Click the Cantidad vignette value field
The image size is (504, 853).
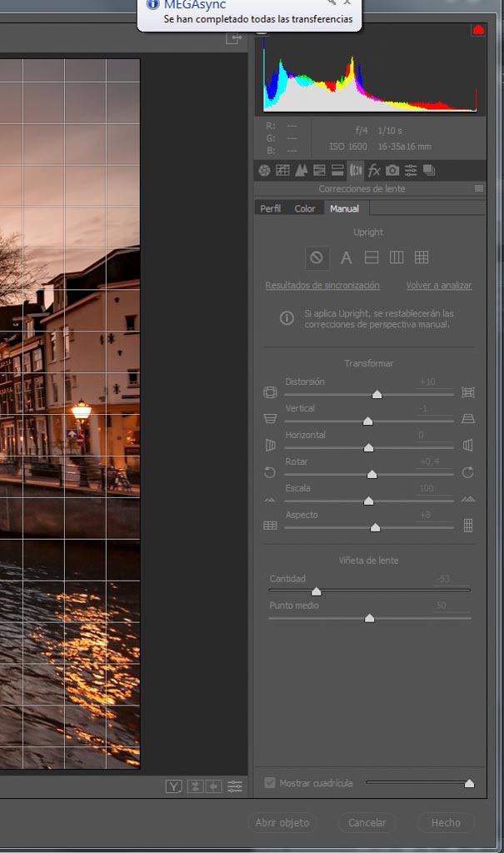[x=449, y=579]
